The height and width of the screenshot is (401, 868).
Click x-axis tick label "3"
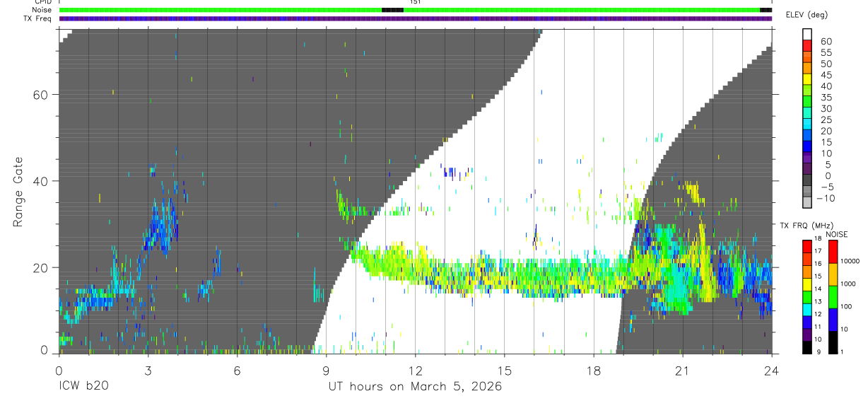point(148,371)
